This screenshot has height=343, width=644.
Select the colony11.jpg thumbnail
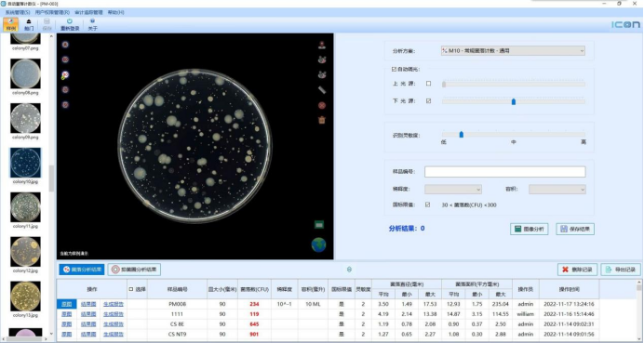25,207
